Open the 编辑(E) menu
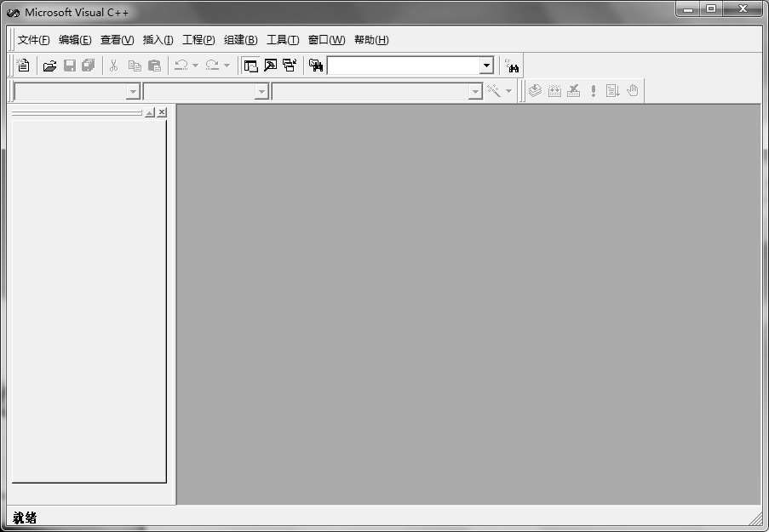The image size is (769, 532). pos(75,40)
